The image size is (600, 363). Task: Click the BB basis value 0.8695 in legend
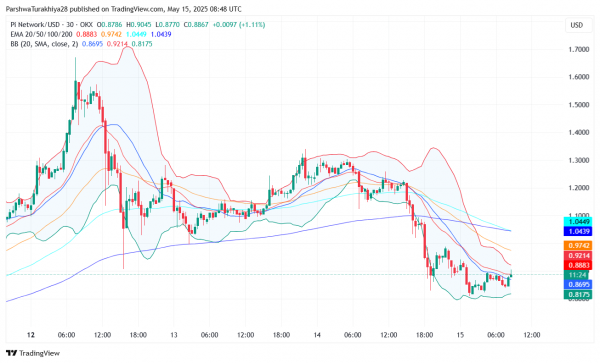pos(93,44)
